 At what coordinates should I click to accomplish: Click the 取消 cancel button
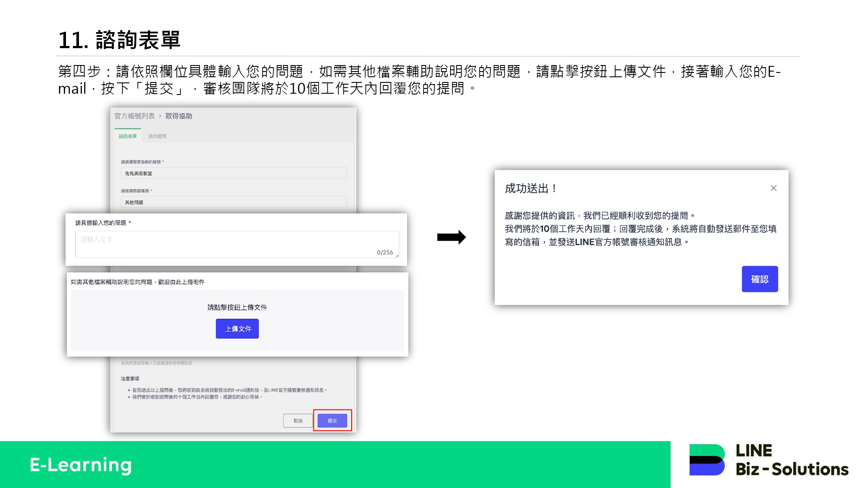click(298, 420)
